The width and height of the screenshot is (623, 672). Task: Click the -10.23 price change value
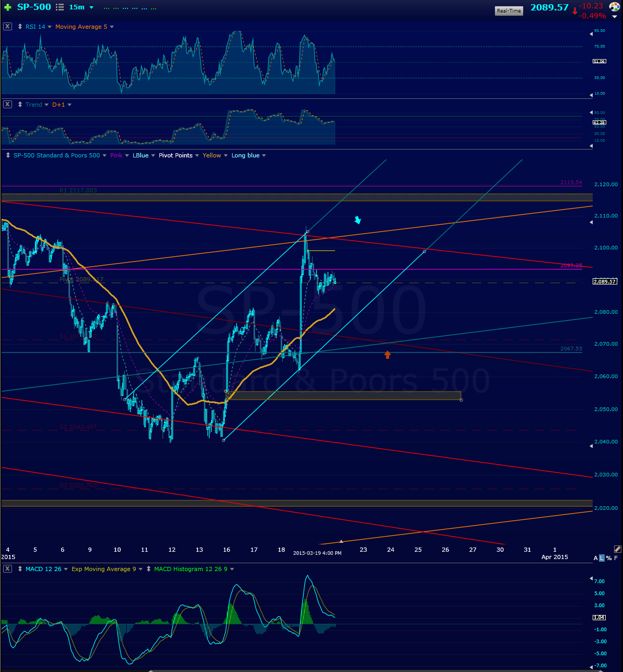(592, 6)
